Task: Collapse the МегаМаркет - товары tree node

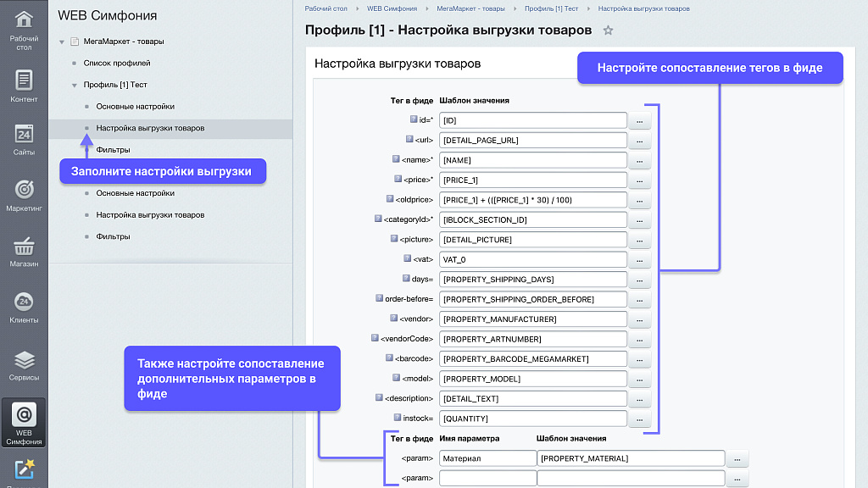Action: click(x=61, y=41)
